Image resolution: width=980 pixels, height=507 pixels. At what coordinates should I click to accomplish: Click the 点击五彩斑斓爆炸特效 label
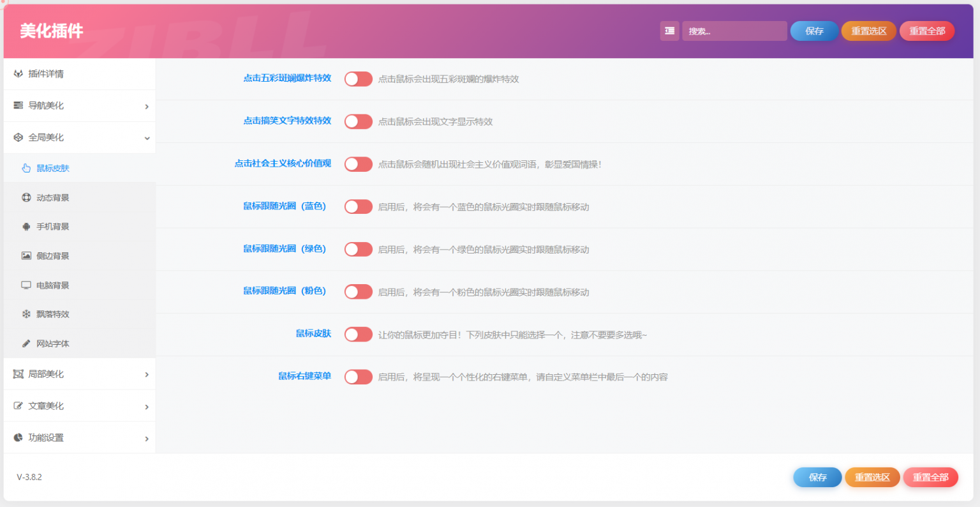(287, 78)
